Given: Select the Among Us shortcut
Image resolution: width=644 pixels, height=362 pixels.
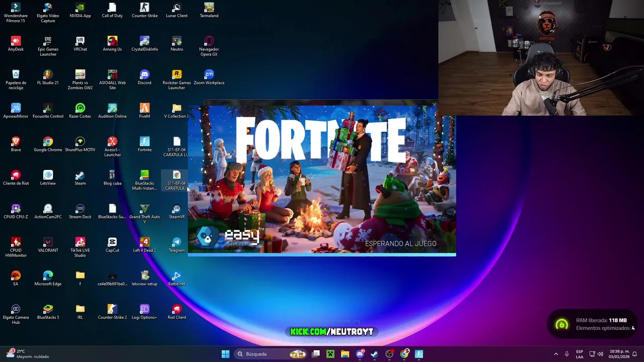Looking at the screenshot, I should (x=112, y=44).
